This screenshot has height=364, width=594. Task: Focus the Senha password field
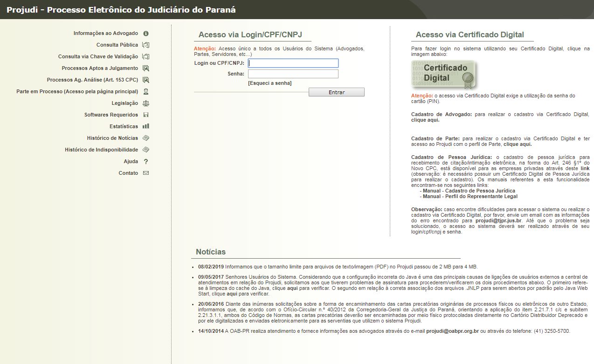293,74
